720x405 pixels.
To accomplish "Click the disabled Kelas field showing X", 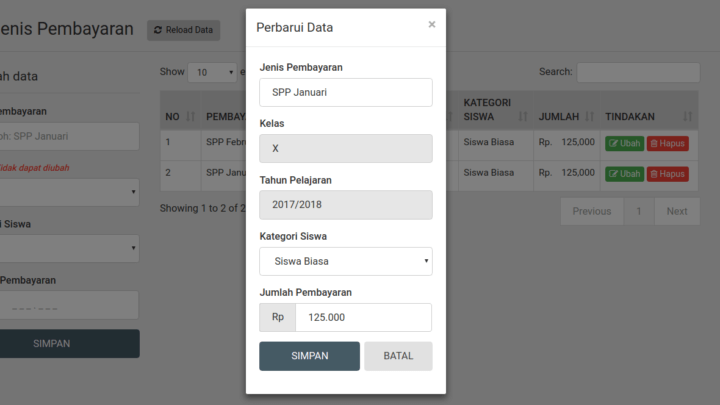I will coord(346,148).
